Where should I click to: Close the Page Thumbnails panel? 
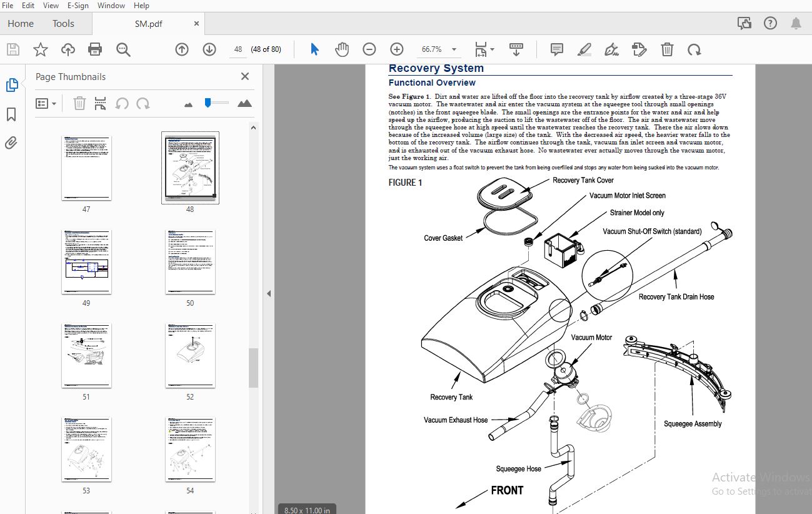[245, 76]
